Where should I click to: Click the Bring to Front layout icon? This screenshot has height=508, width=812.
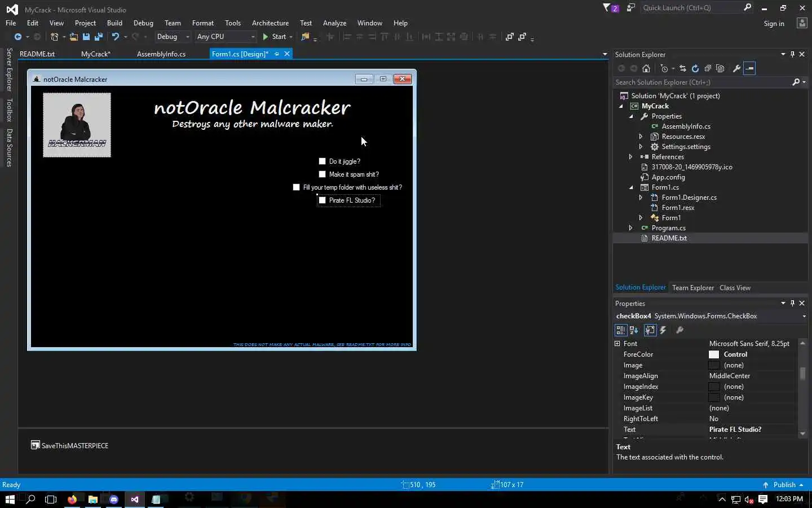509,37
